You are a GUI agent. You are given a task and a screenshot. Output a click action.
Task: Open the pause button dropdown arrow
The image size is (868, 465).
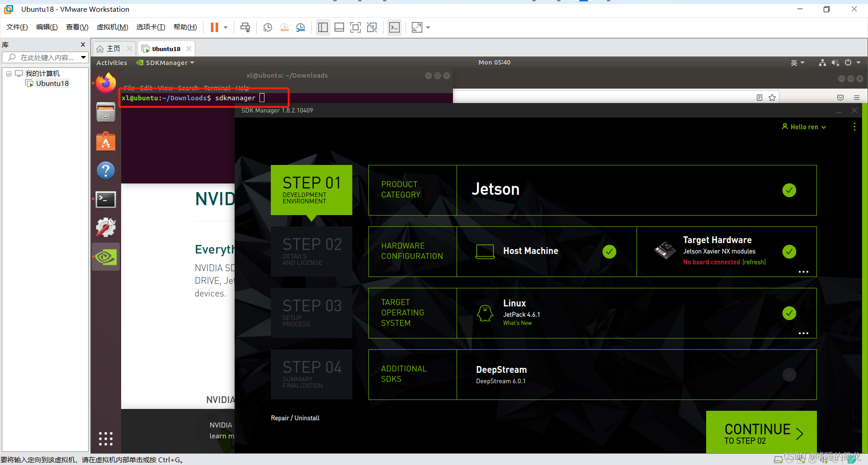pyautogui.click(x=226, y=28)
